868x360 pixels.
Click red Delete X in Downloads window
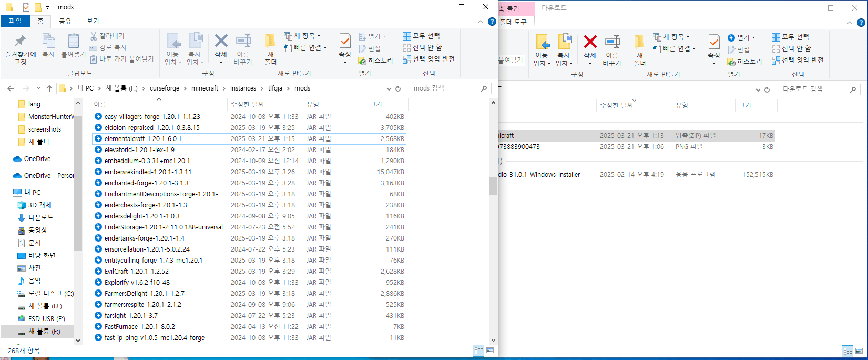[590, 42]
